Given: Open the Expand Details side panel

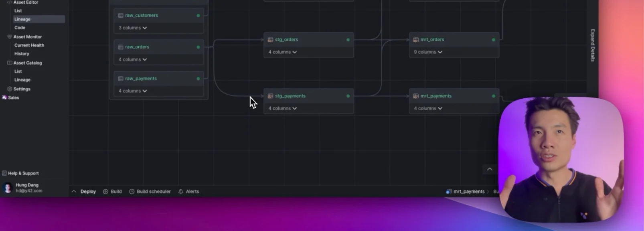Looking at the screenshot, I should 593,45.
